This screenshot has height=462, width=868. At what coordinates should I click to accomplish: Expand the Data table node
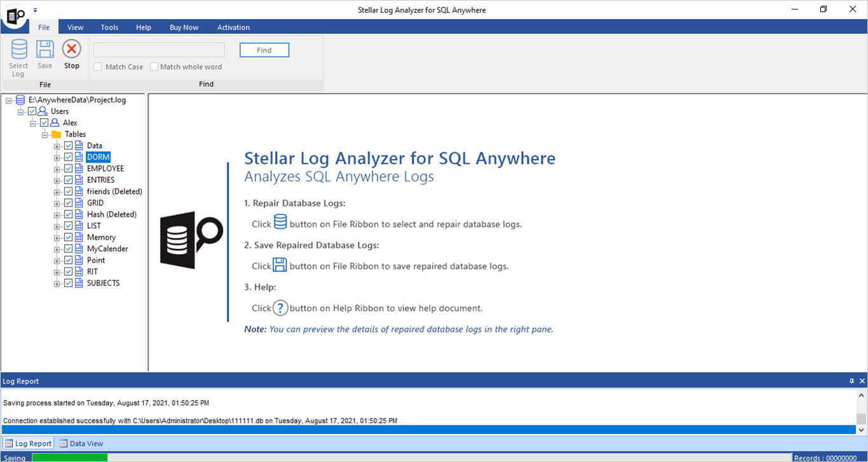57,146
